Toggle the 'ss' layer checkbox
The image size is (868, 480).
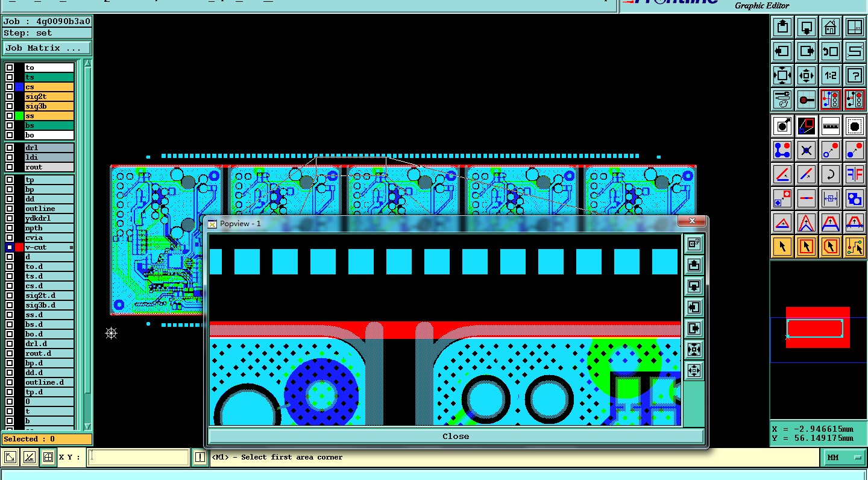tap(10, 116)
